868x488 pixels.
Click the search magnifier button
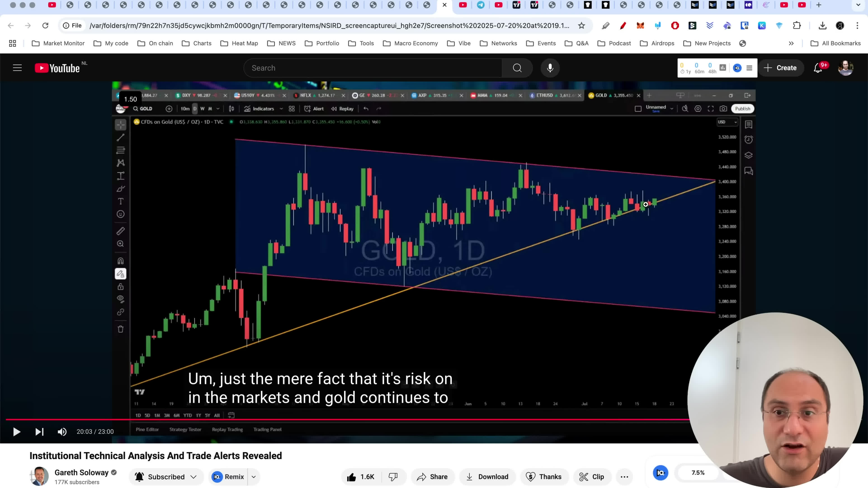517,68
